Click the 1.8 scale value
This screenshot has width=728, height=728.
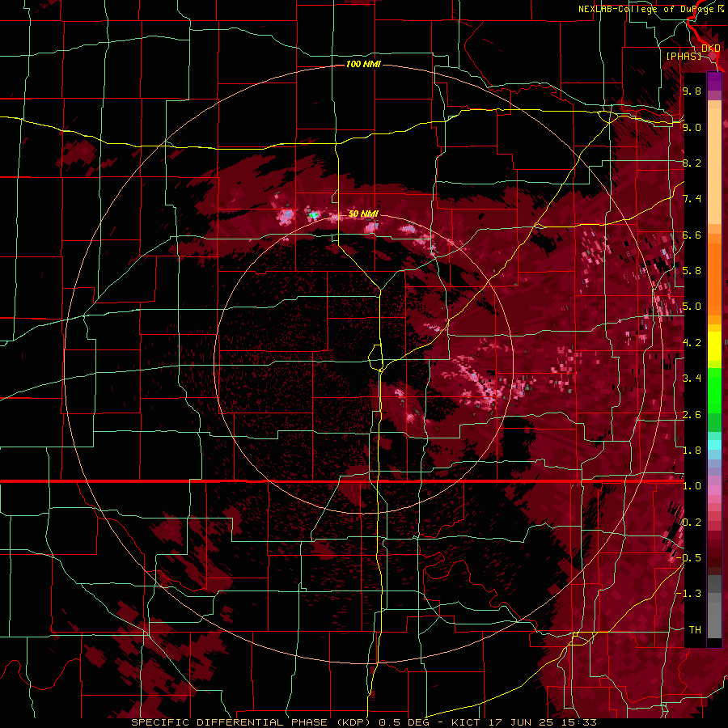click(692, 451)
